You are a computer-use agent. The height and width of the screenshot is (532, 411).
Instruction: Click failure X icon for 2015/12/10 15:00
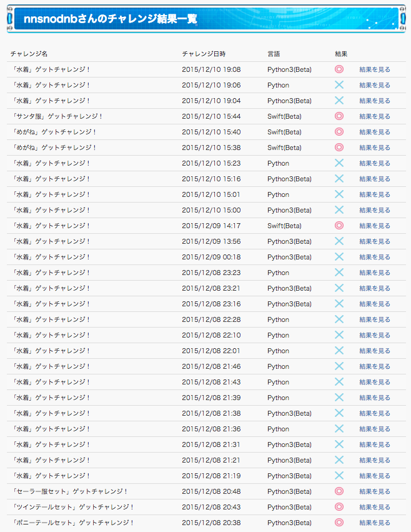pyautogui.click(x=339, y=209)
